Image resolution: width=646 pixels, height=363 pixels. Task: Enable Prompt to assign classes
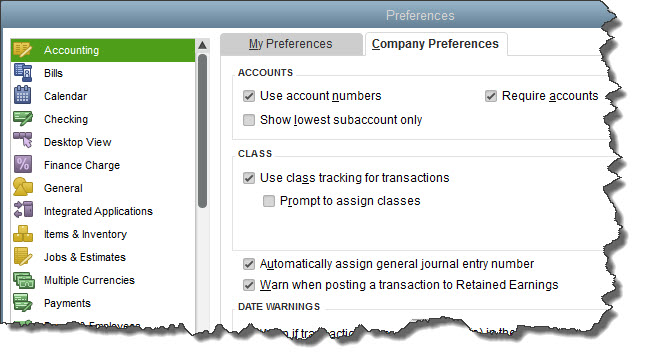[x=269, y=201]
